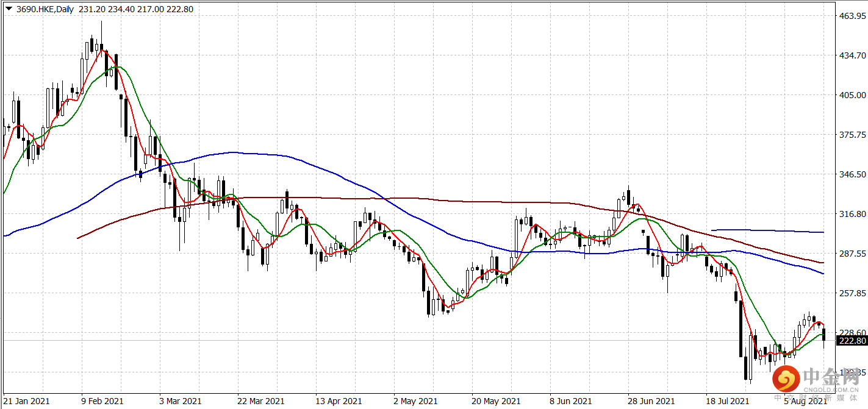The height and width of the screenshot is (409, 868).
Task: Click the 316.80 price axis label
Action: tap(853, 214)
